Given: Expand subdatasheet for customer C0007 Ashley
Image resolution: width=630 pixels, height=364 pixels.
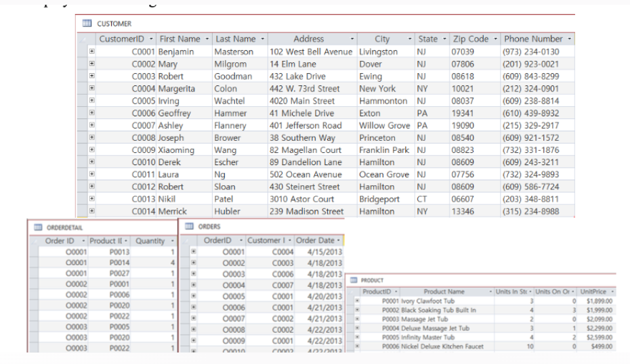Looking at the screenshot, I should [x=92, y=125].
